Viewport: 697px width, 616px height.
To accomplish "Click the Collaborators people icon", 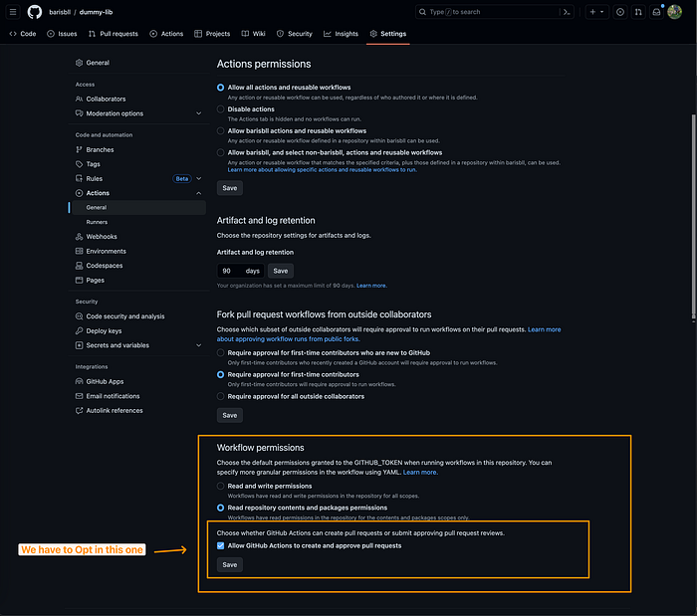I will coord(79,100).
